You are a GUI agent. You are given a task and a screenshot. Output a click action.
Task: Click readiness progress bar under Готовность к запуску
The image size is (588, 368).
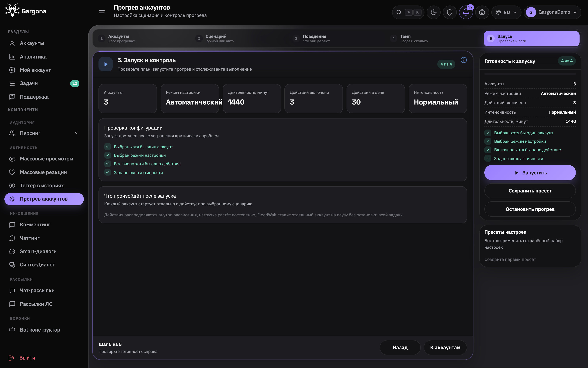[x=530, y=74]
